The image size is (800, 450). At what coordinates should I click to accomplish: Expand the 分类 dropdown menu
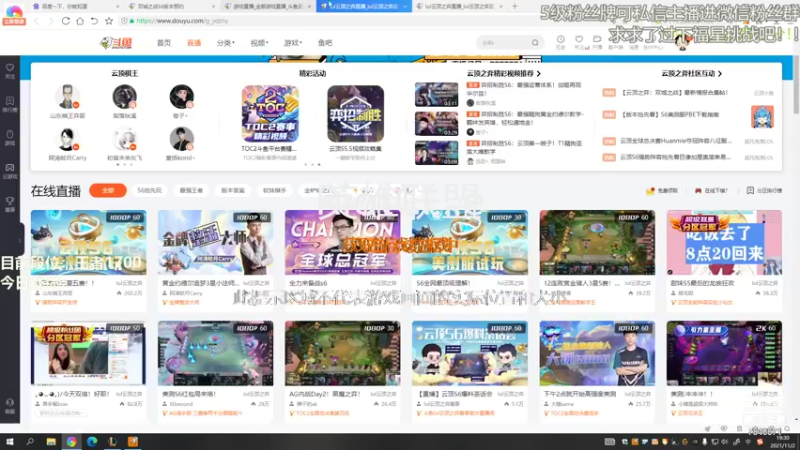tap(226, 43)
